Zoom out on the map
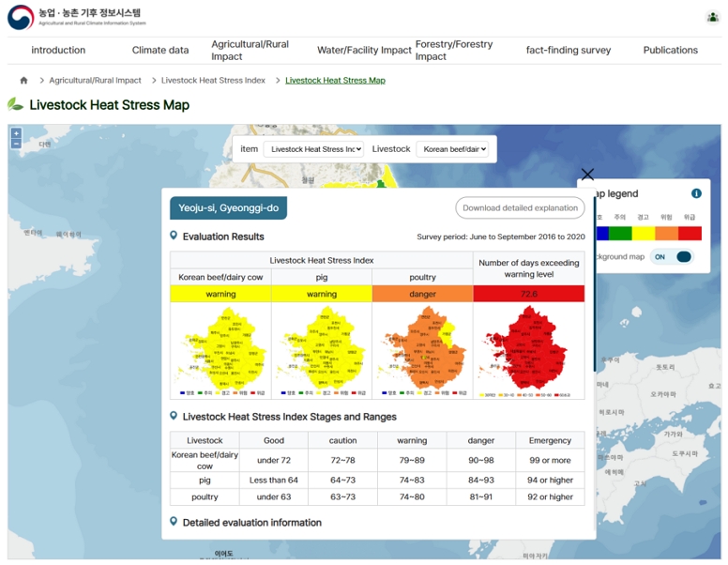 pyautogui.click(x=16, y=145)
